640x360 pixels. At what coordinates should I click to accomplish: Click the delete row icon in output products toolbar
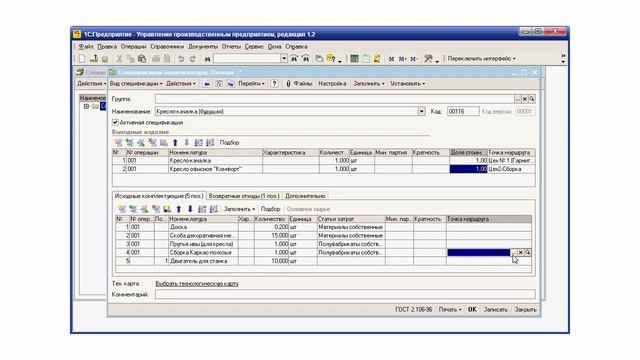(x=152, y=142)
